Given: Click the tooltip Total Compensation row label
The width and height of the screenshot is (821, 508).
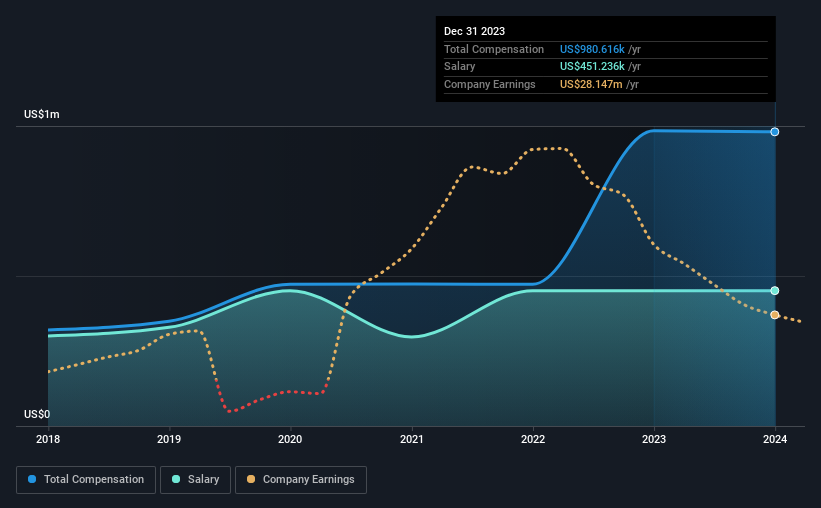Looking at the screenshot, I should (x=494, y=49).
